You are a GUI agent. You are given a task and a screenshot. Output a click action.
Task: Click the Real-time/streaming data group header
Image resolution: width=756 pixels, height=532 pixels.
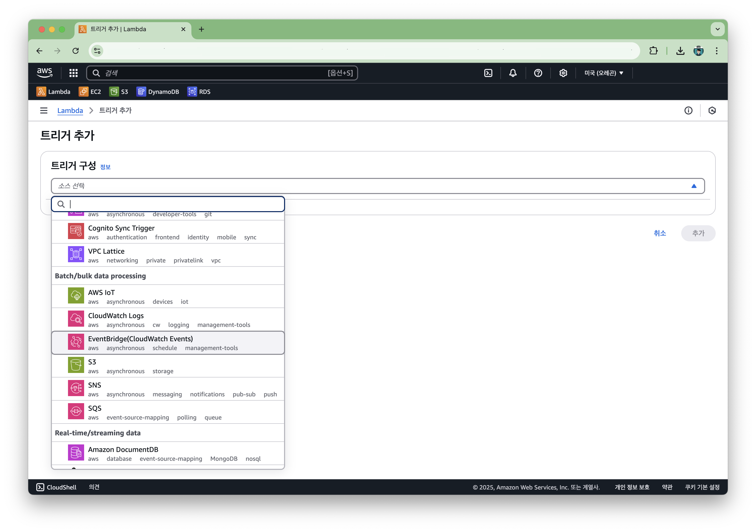[168, 433]
